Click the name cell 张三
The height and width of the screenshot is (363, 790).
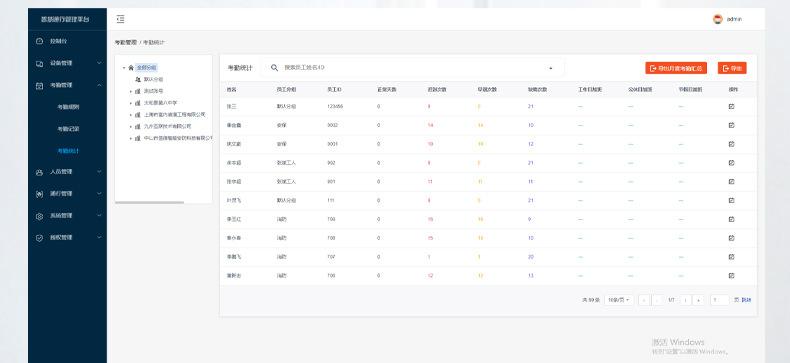point(231,106)
